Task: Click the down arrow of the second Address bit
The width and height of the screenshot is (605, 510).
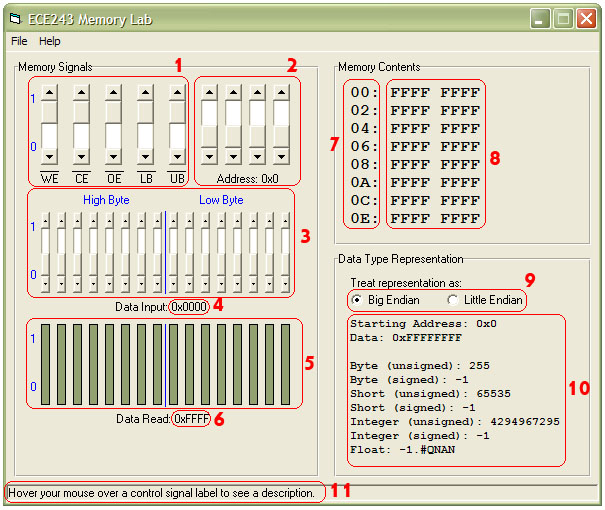Action: point(233,157)
